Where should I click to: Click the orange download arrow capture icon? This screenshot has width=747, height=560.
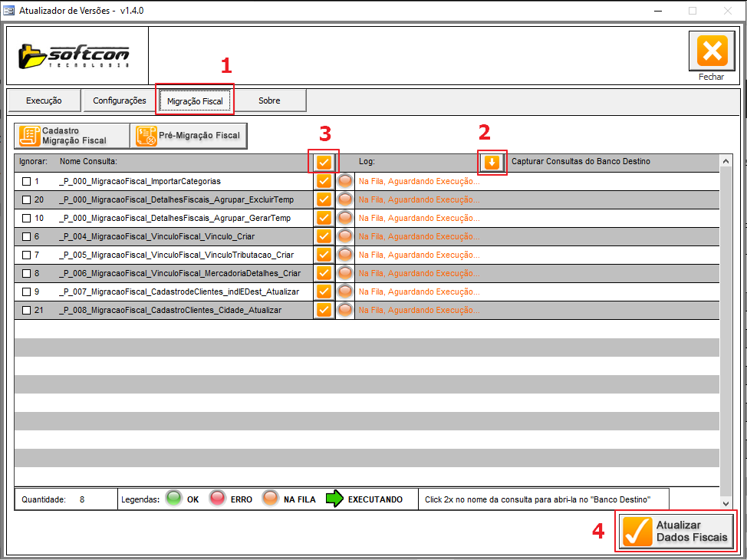click(x=492, y=162)
